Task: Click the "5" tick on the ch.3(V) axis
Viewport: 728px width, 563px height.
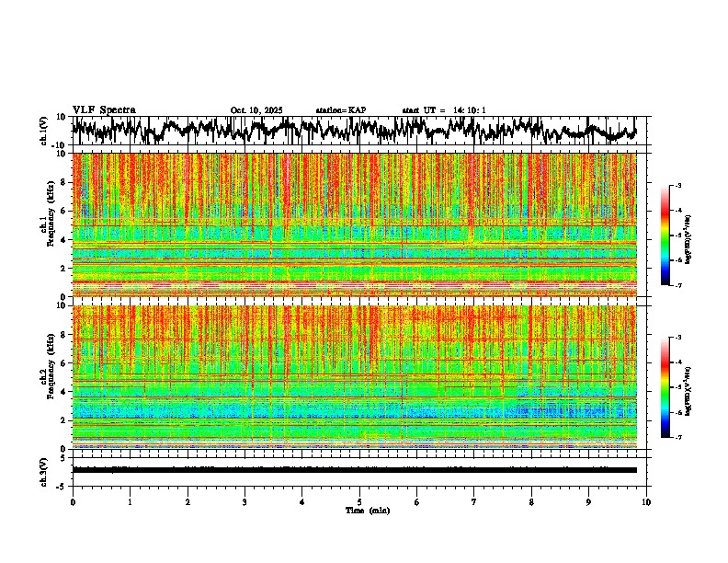Action: click(64, 458)
